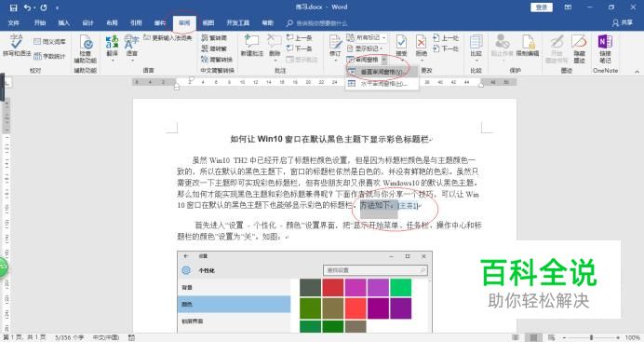Switch to the 设计 Design tab
Screen dimensions: 644x342
[x=87, y=23]
